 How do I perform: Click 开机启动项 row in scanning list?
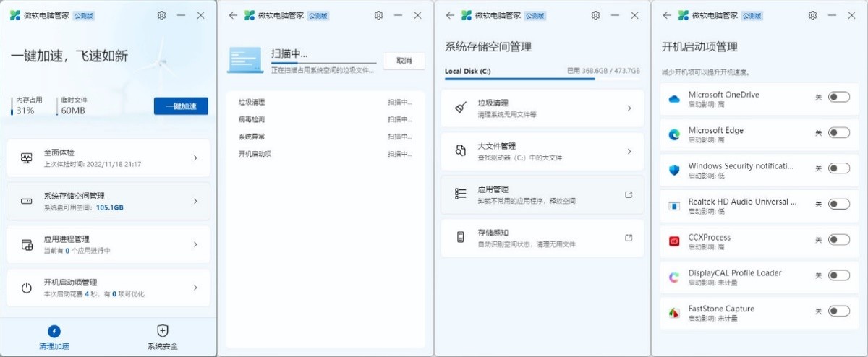325,154
